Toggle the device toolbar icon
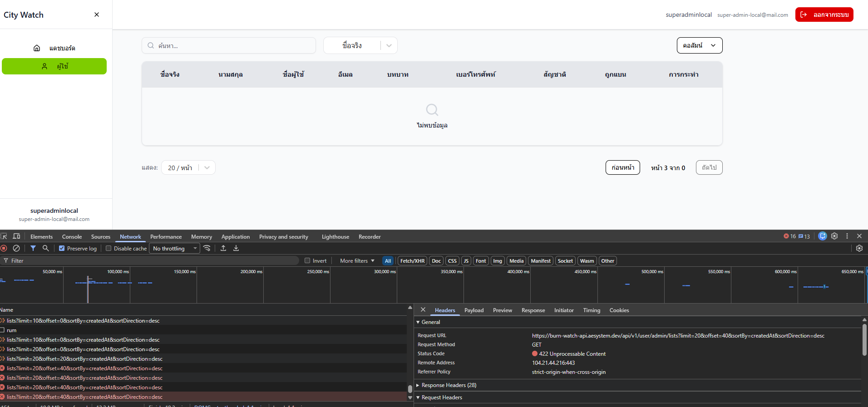This screenshot has height=407, width=868. point(16,236)
